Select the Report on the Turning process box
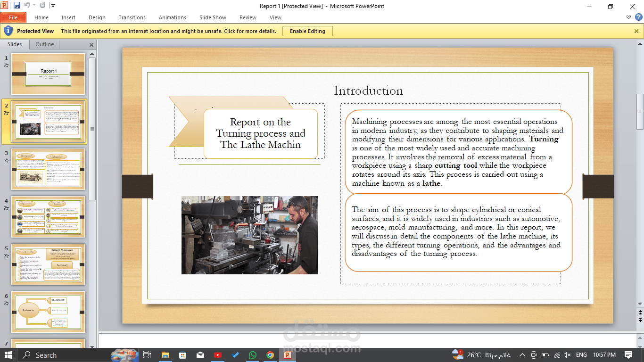Image resolution: width=644 pixels, height=362 pixels. (261, 133)
